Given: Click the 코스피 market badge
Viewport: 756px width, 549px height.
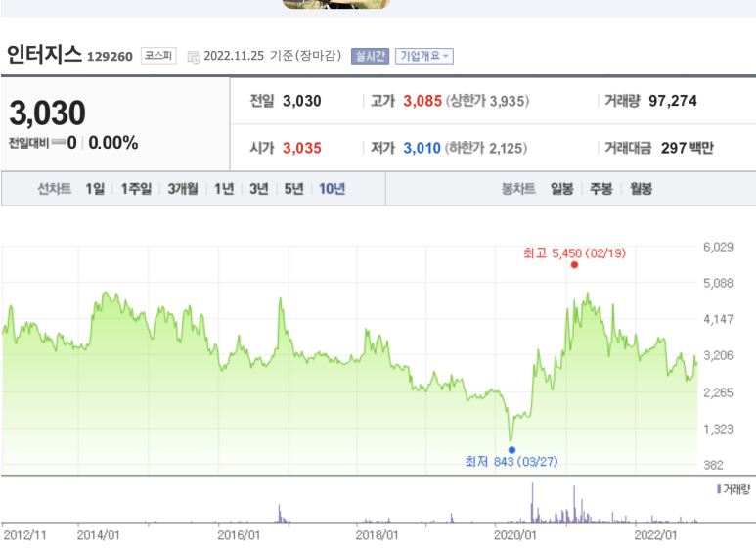Looking at the screenshot, I should pyautogui.click(x=158, y=56).
